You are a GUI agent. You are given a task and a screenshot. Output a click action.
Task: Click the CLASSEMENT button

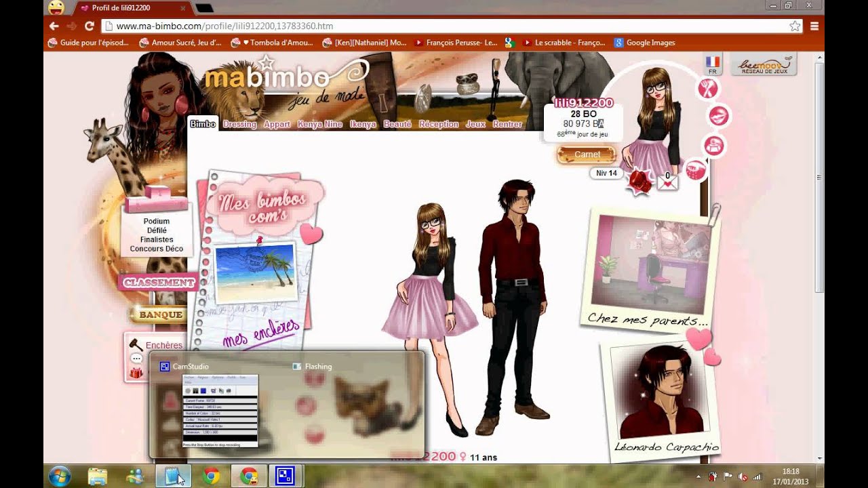159,283
